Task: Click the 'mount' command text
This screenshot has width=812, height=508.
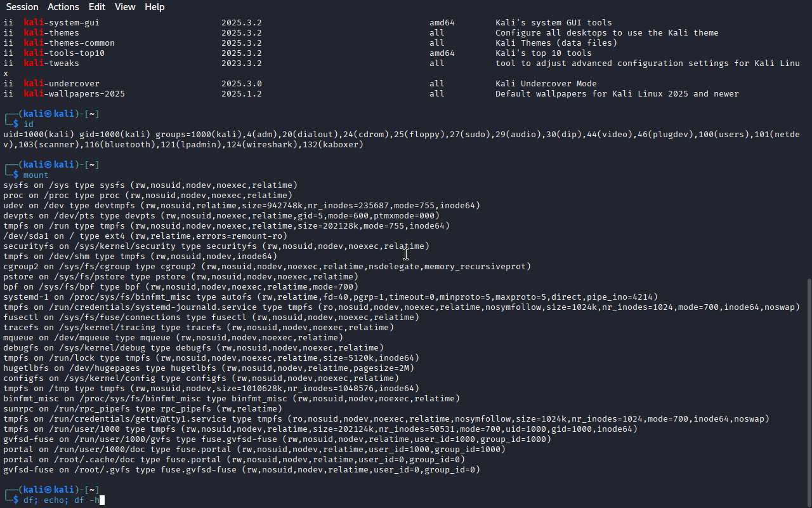Action: (x=36, y=175)
